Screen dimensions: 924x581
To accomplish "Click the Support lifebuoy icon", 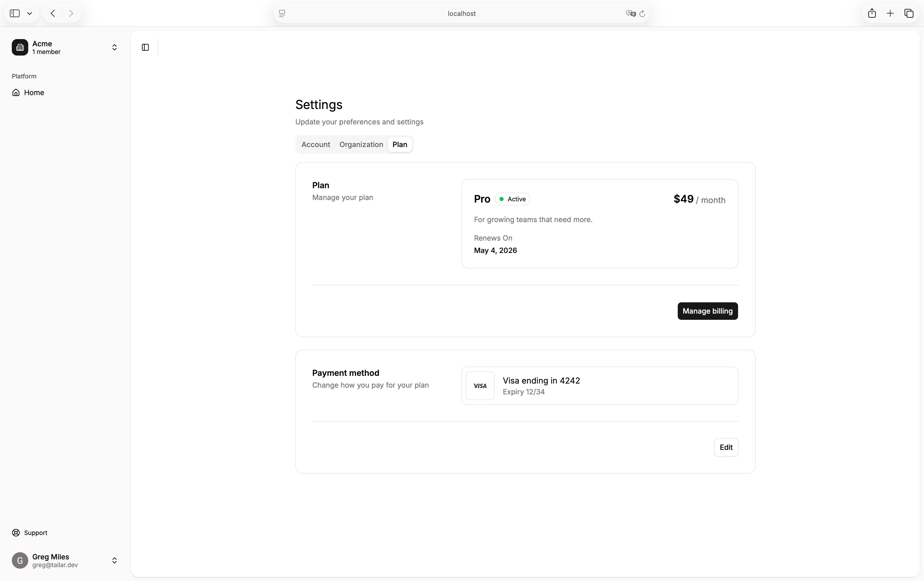I will coord(16,533).
